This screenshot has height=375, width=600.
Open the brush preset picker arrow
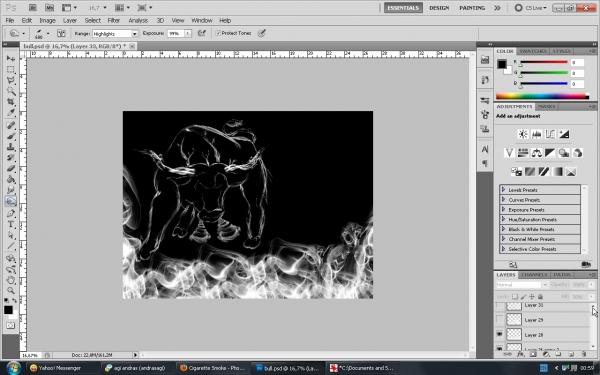pos(48,33)
